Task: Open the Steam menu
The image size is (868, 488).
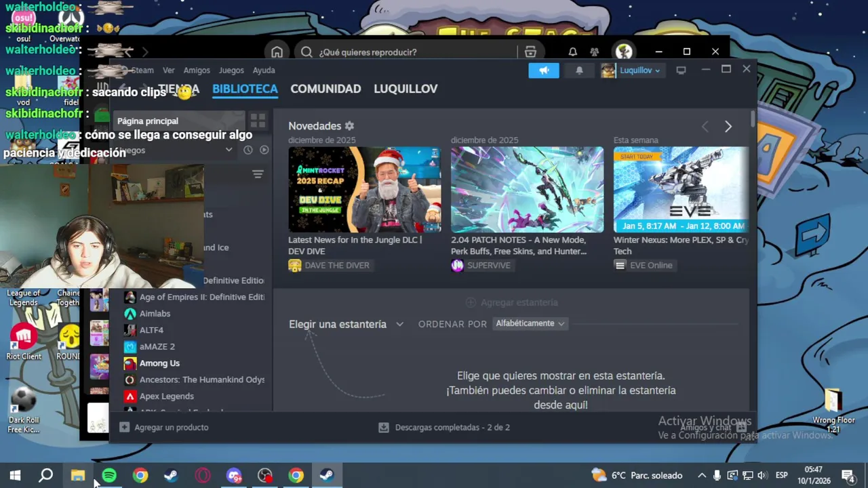Action: pos(142,70)
